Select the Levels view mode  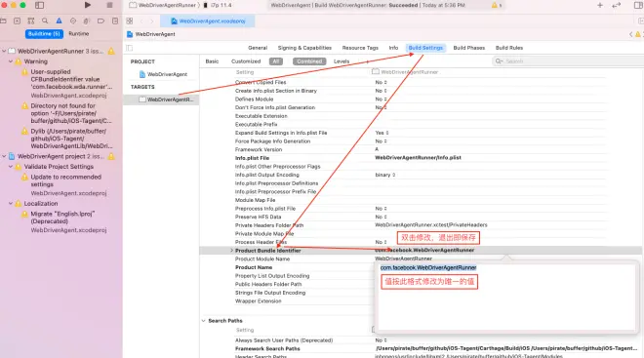[x=342, y=61]
